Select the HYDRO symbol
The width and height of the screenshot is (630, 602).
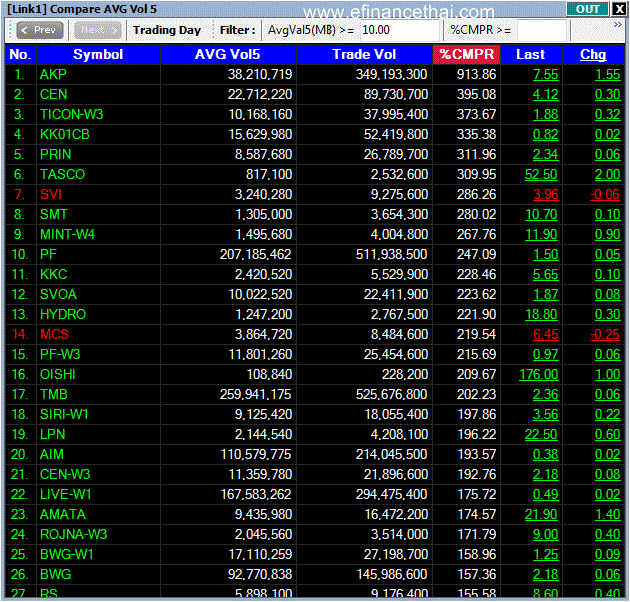tap(63, 314)
